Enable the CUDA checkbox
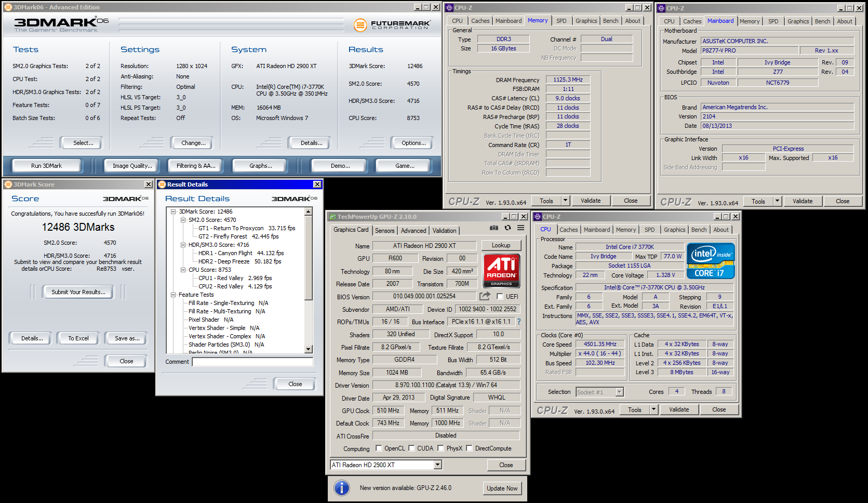The image size is (868, 503). 411,448
